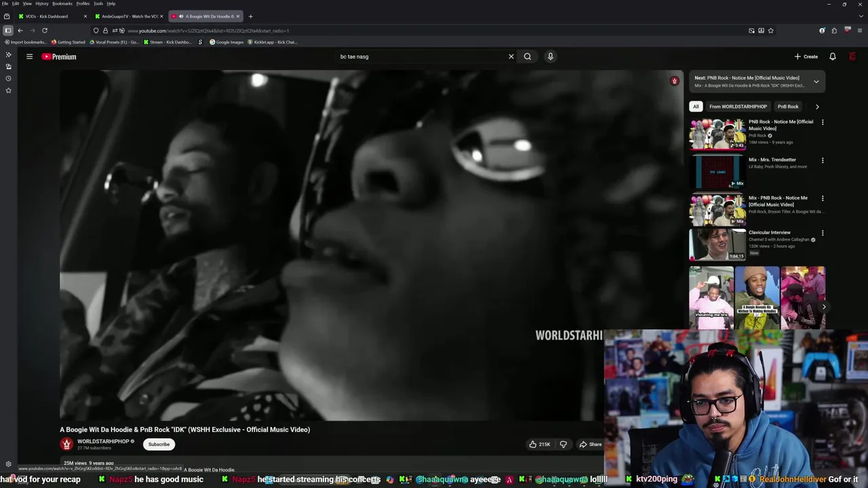Open YouTube notifications bell
The height and width of the screenshot is (488, 868).
click(x=833, y=57)
